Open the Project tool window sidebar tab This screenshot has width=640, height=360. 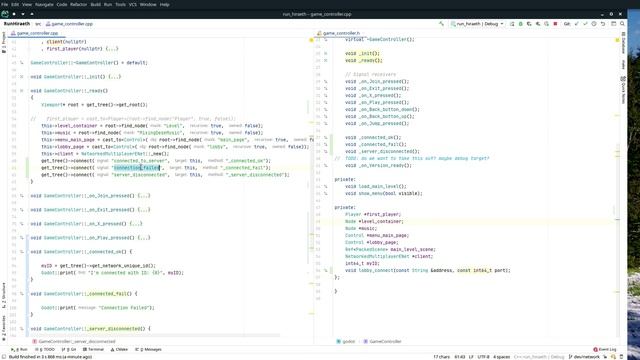(4, 43)
